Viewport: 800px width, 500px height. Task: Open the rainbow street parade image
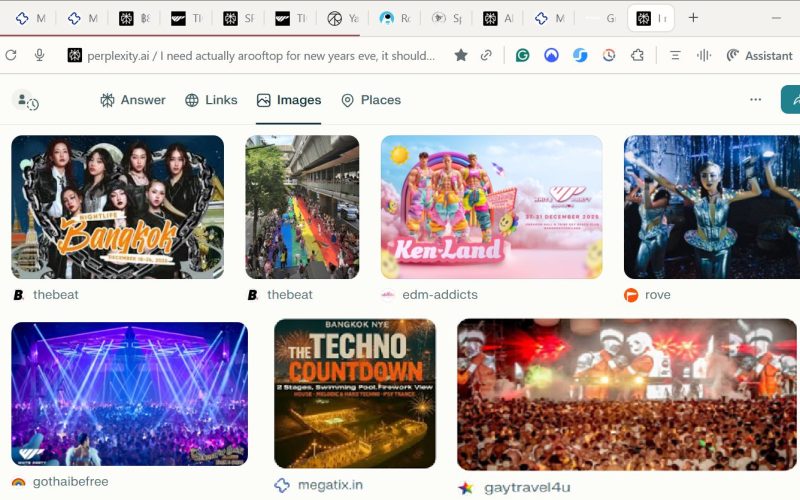[302, 207]
